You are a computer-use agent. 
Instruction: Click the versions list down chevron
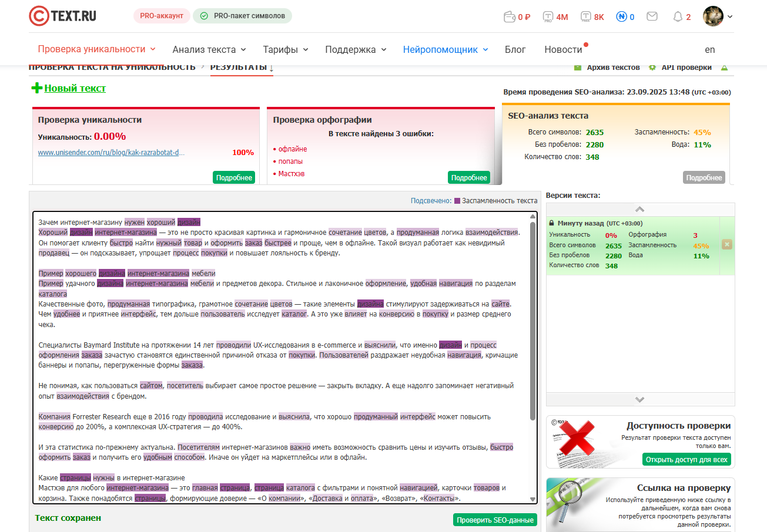(640, 399)
